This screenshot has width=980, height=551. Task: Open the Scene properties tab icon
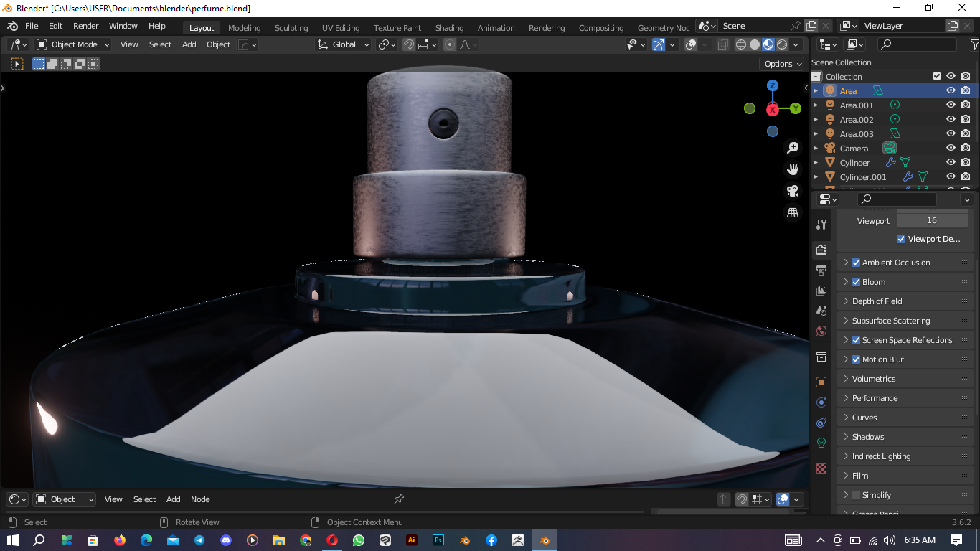[821, 311]
